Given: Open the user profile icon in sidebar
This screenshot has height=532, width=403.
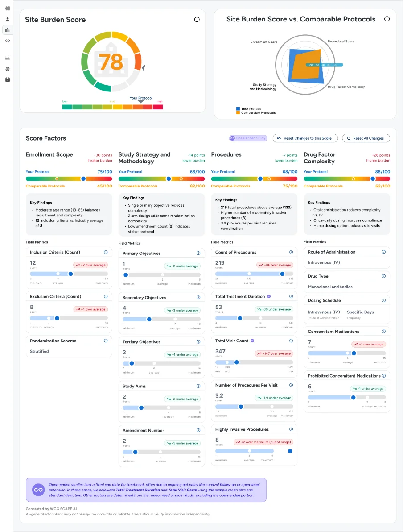Looking at the screenshot, I should (x=8, y=20).
